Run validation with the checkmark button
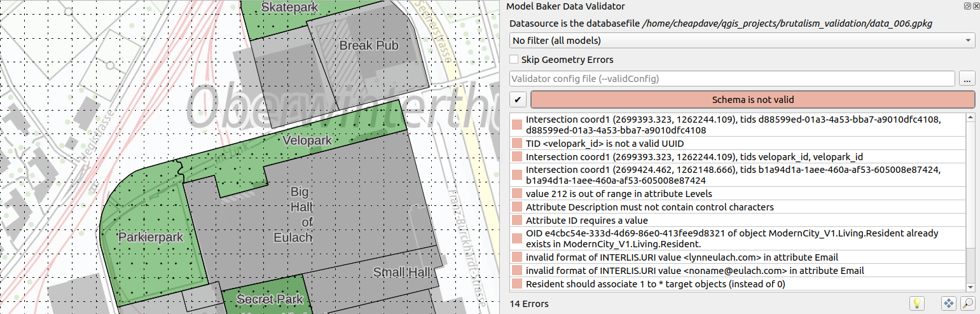 click(x=518, y=100)
